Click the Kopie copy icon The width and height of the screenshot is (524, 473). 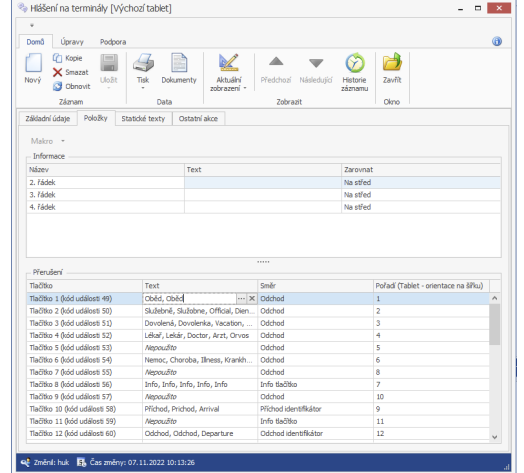[57, 58]
